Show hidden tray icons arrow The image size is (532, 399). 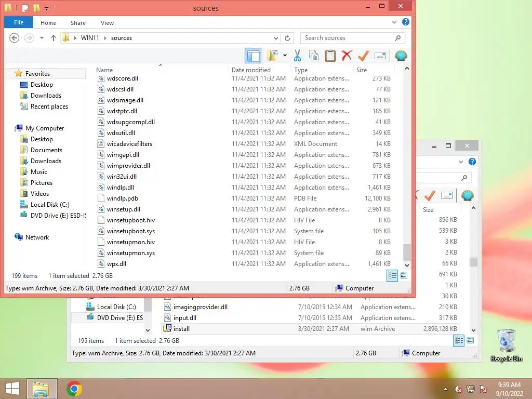(445, 389)
